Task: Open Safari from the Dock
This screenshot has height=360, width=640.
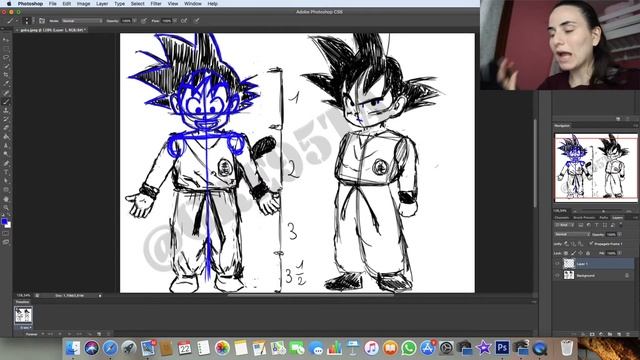Action: click(x=110, y=348)
